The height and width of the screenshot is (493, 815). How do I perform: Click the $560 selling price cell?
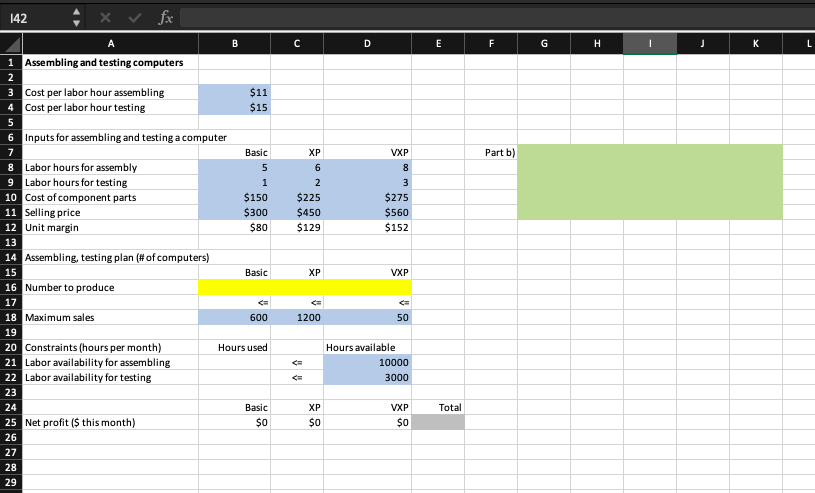tap(367, 213)
